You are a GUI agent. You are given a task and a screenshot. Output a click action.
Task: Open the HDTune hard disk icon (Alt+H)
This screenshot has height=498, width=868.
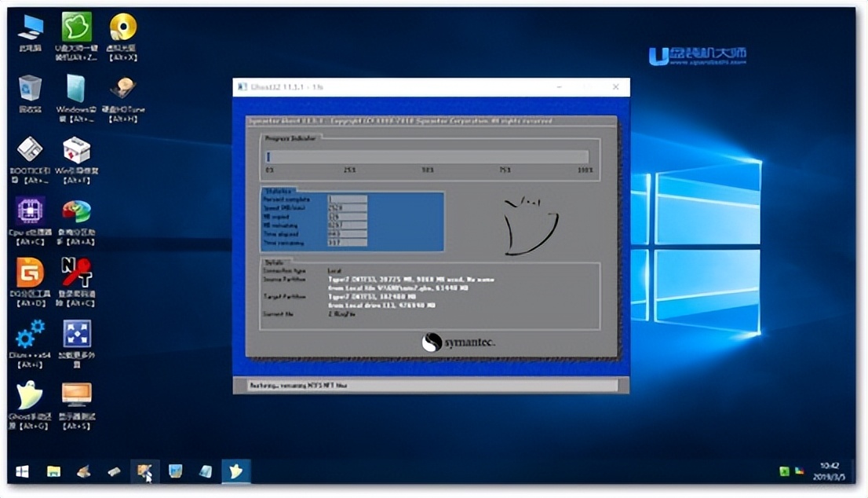pyautogui.click(x=123, y=98)
